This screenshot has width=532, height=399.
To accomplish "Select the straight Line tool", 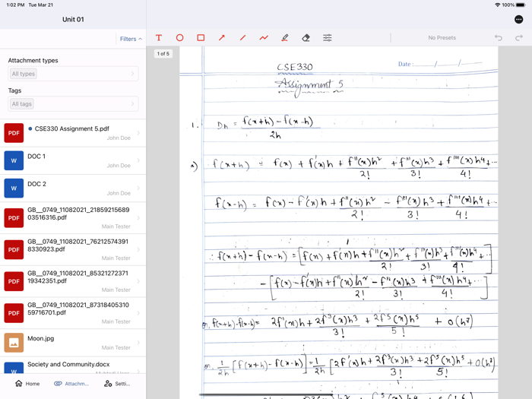I will [x=243, y=38].
